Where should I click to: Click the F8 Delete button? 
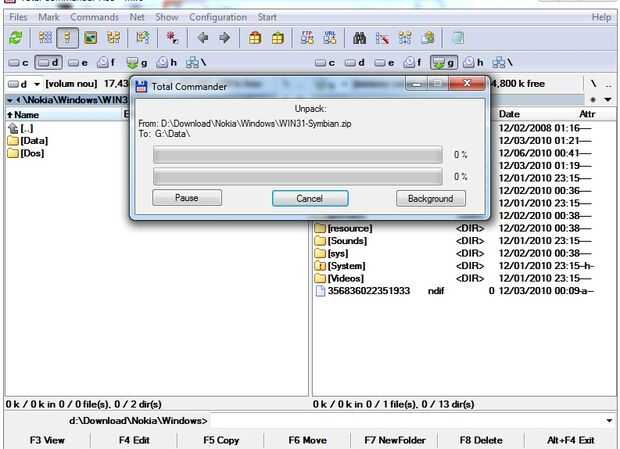pos(481,440)
